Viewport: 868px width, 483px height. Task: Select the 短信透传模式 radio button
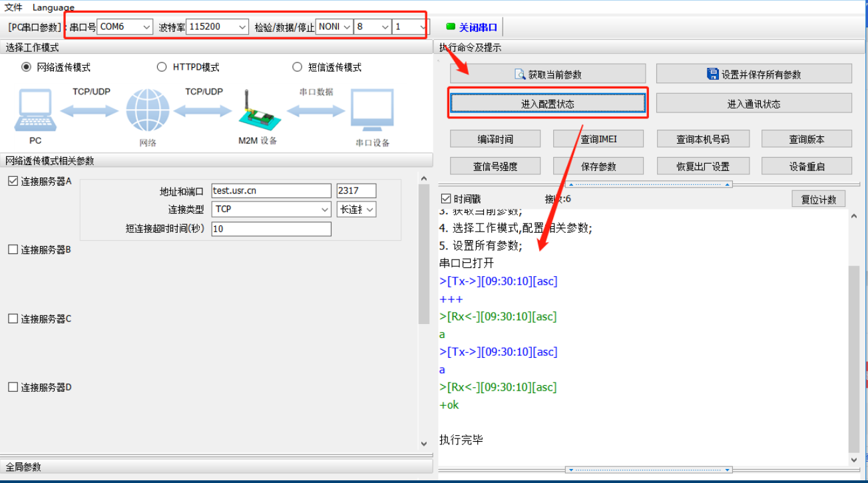(x=297, y=67)
